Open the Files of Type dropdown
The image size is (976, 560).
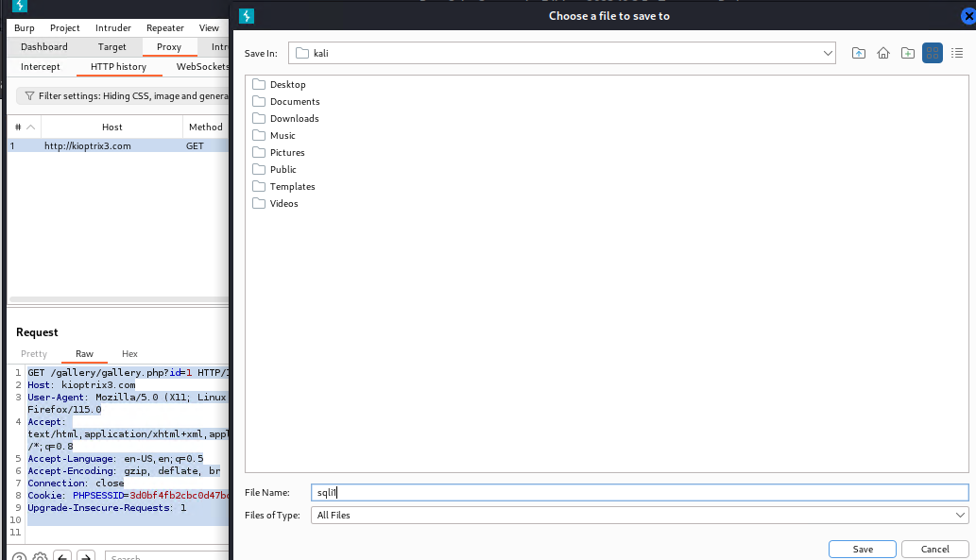pyautogui.click(x=960, y=516)
